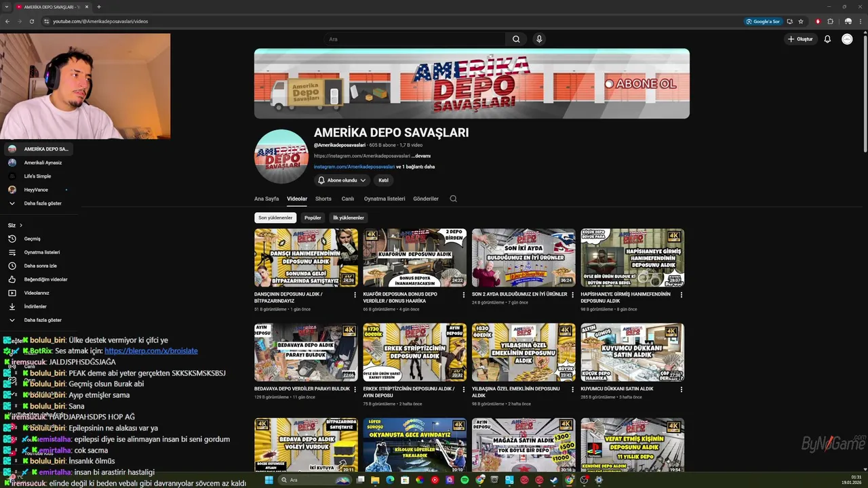This screenshot has height=488, width=868.
Task: Open options menu for ERKEK STRİPTİZCİNİN video
Action: 464,389
